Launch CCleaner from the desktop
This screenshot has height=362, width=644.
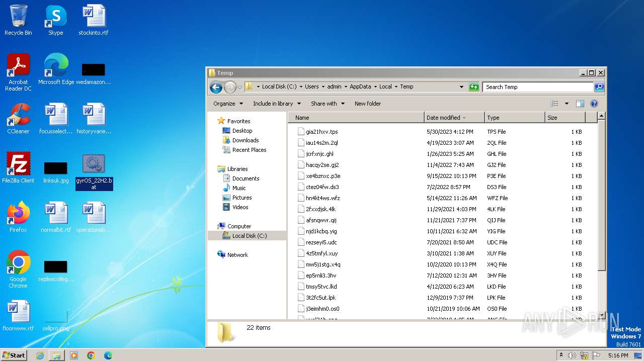coord(18,118)
